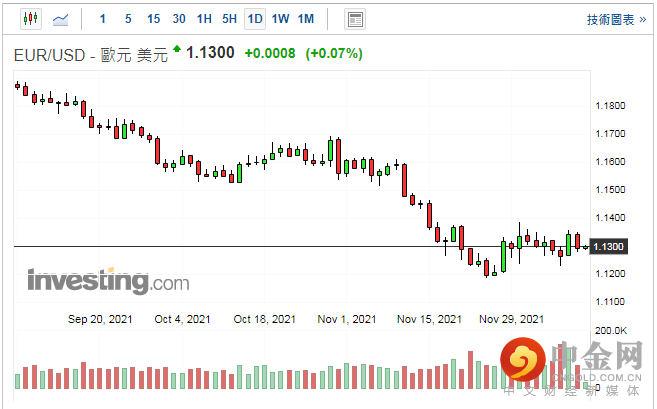657x409 pixels.
Task: Select the 5 minute timeframe
Action: [x=128, y=19]
